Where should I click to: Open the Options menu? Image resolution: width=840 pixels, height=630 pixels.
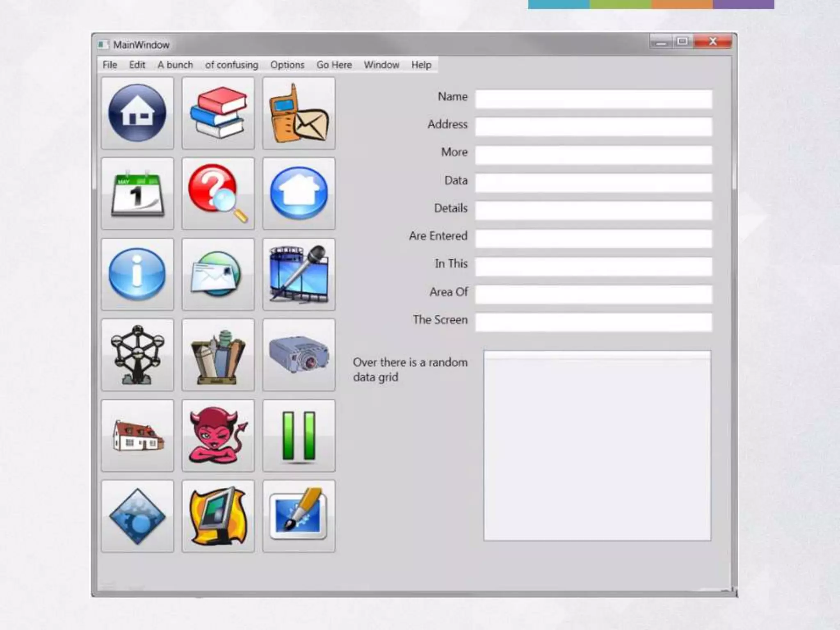(287, 65)
